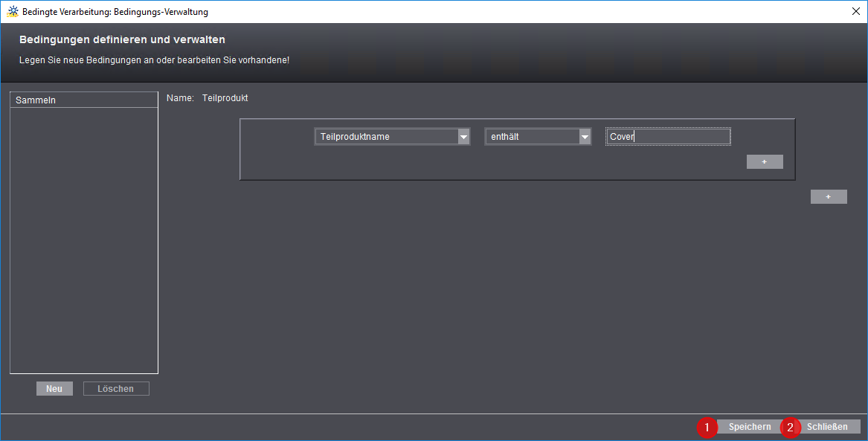Click the arrow next to enthält
The height and width of the screenshot is (441, 868).
tap(585, 137)
